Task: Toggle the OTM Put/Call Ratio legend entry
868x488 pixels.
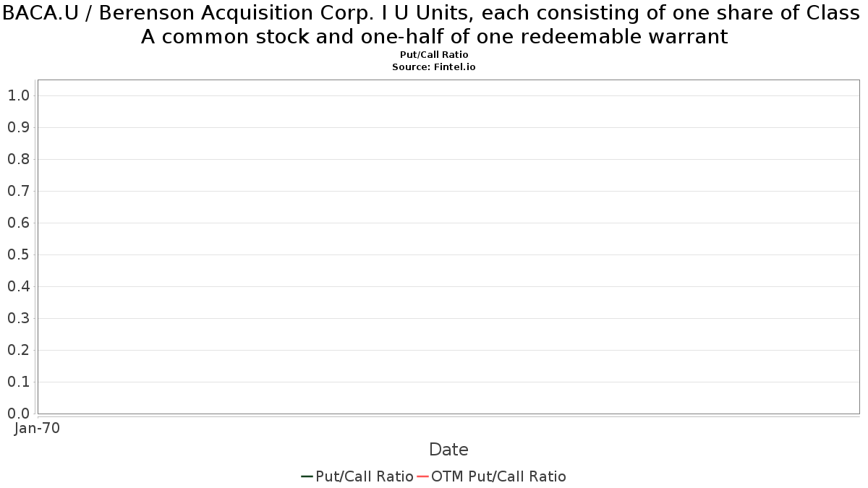Action: coord(491,476)
